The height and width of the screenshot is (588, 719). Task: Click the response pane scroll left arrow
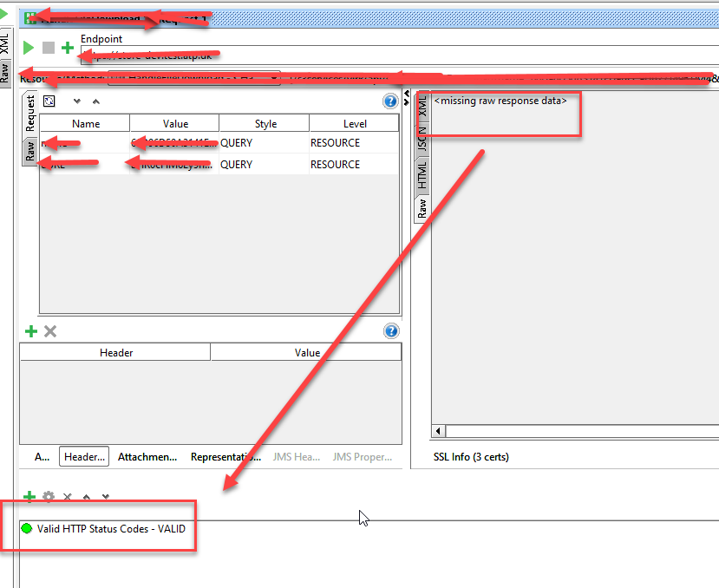438,431
